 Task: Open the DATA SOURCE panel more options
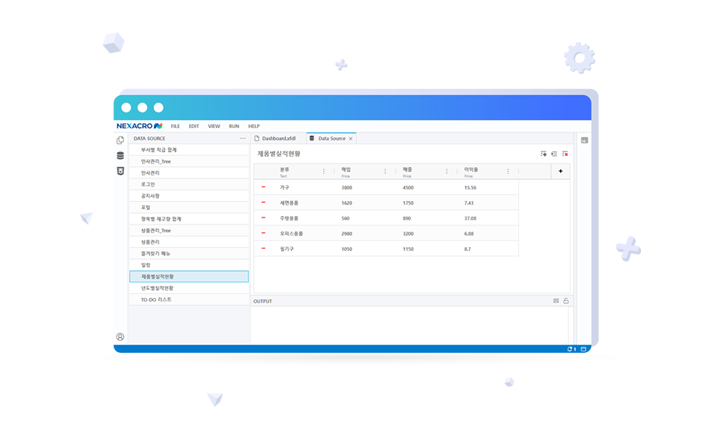(x=242, y=139)
